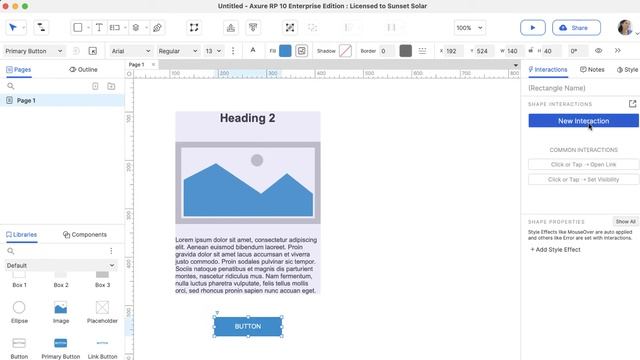Screen dimensions: 640x360
Task: Open the Default library dropdown
Action: (x=60, y=266)
